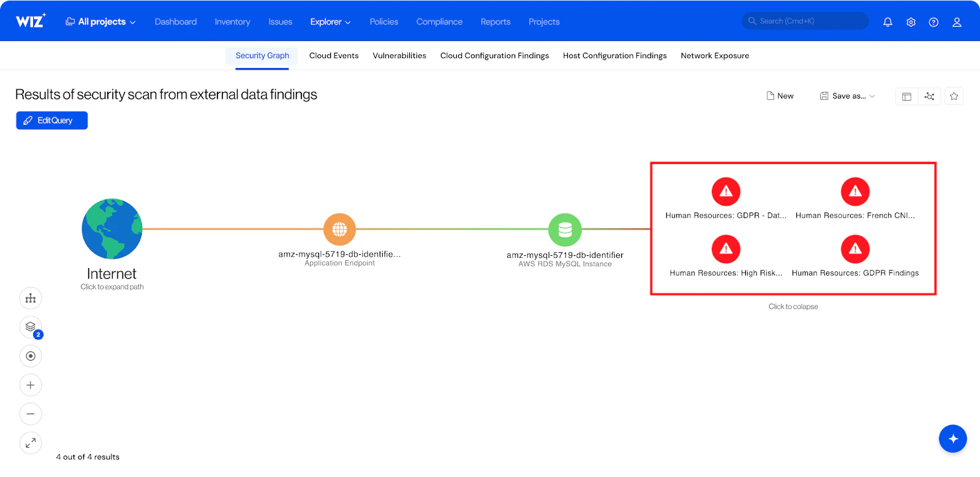Open the AI assistant sparkle button
The width and height of the screenshot is (980, 477).
click(952, 438)
